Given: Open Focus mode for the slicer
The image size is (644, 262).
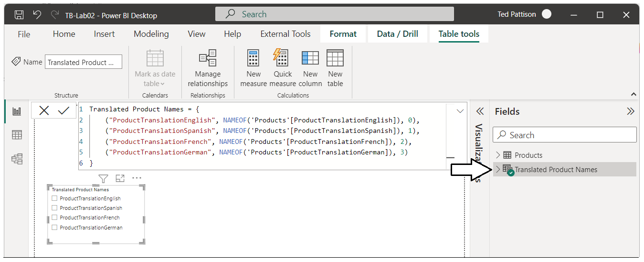Looking at the screenshot, I should tap(120, 178).
